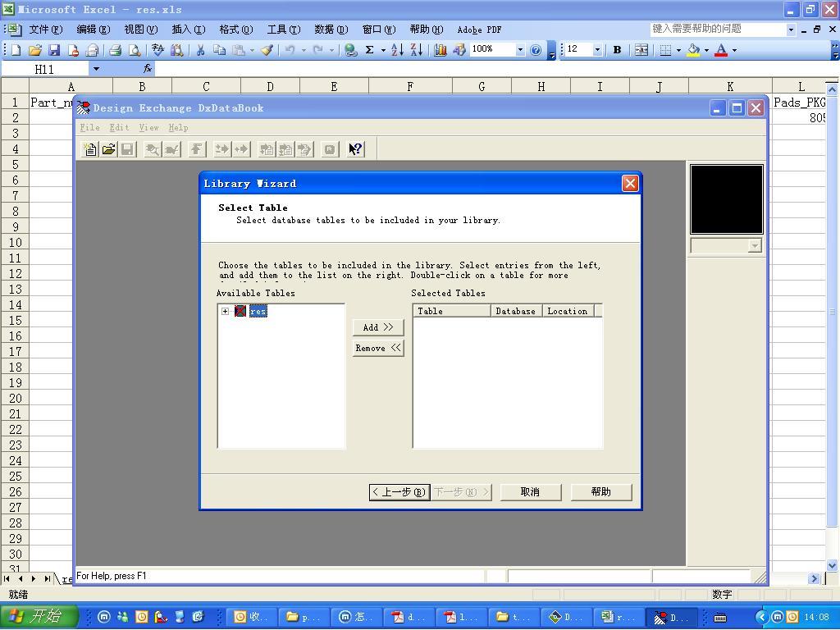Click Excel sort ascending icon

(x=397, y=50)
